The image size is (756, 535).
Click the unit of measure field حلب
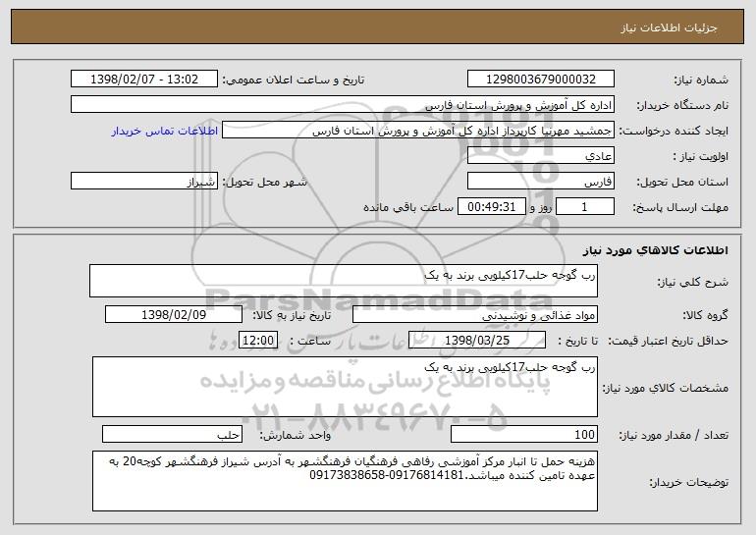[172, 434]
